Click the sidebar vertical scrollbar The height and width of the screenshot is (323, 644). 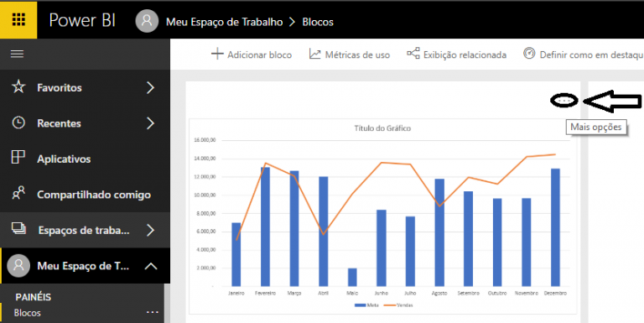pyautogui.click(x=167, y=303)
